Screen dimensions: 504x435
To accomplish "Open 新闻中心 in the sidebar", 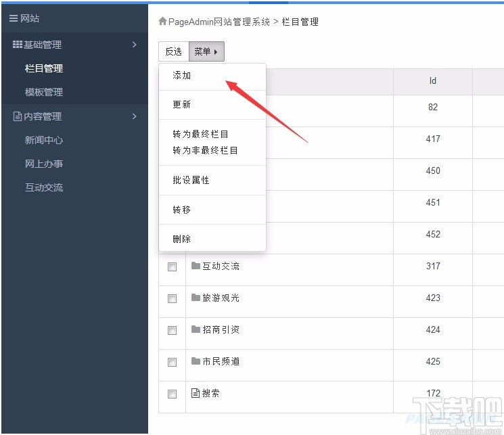I will click(x=44, y=140).
